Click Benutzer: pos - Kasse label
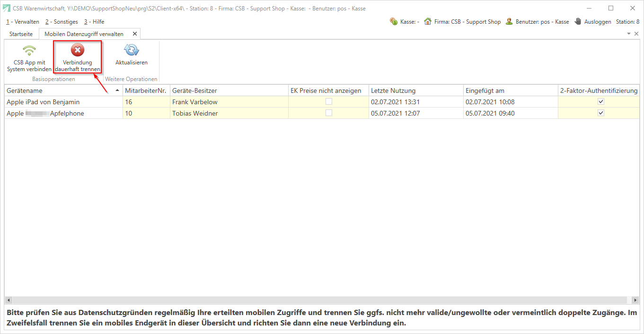644x334 pixels. point(542,22)
